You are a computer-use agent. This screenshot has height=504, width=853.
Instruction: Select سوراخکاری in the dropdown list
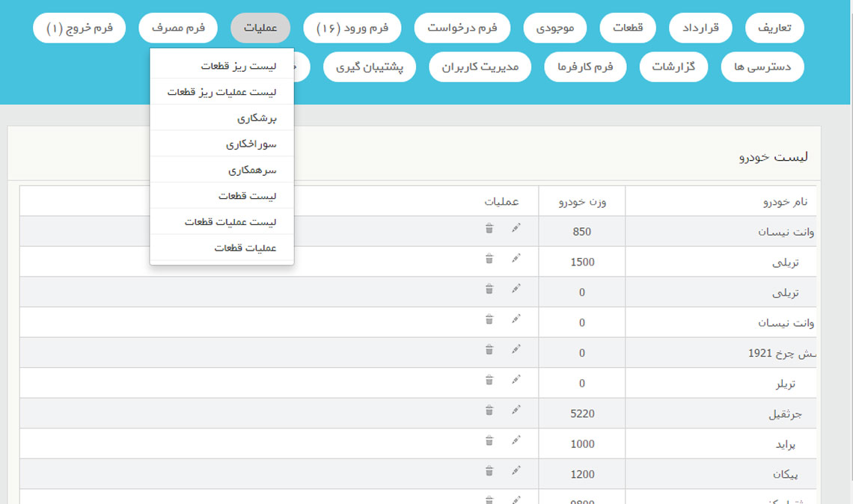point(222,144)
